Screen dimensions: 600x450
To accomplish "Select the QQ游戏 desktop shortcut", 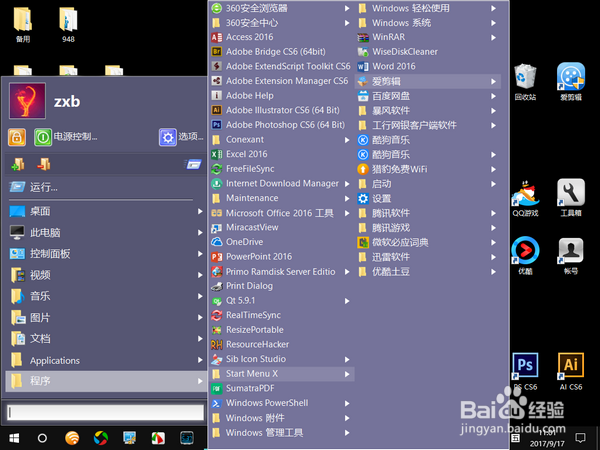I will (525, 198).
